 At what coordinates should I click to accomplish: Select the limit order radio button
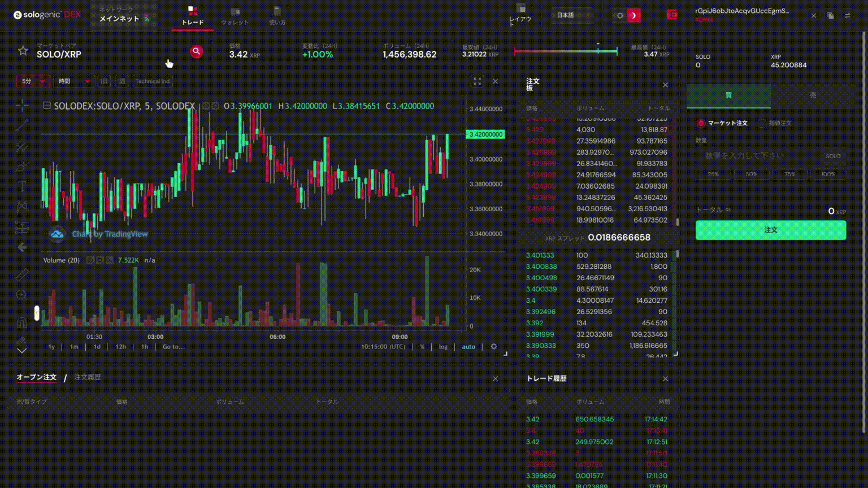click(762, 123)
